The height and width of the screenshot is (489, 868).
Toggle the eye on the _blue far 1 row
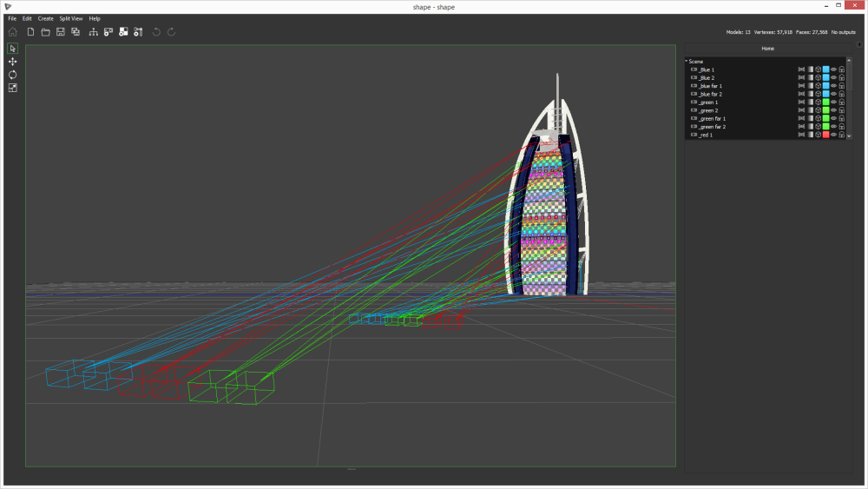[x=833, y=86]
